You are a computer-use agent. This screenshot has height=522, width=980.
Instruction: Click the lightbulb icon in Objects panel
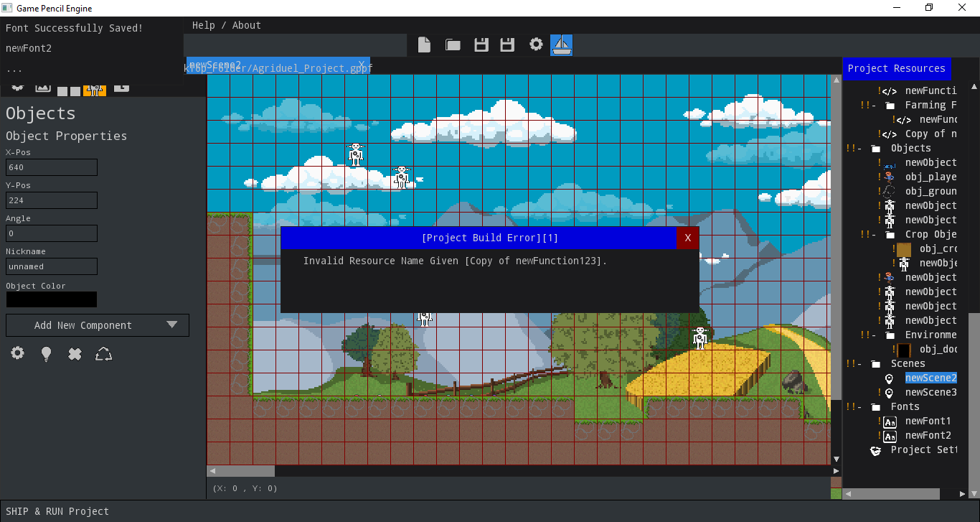[46, 353]
